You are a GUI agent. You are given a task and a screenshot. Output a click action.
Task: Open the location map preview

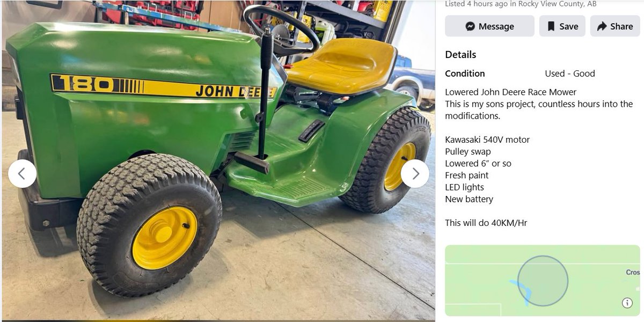[x=543, y=281]
